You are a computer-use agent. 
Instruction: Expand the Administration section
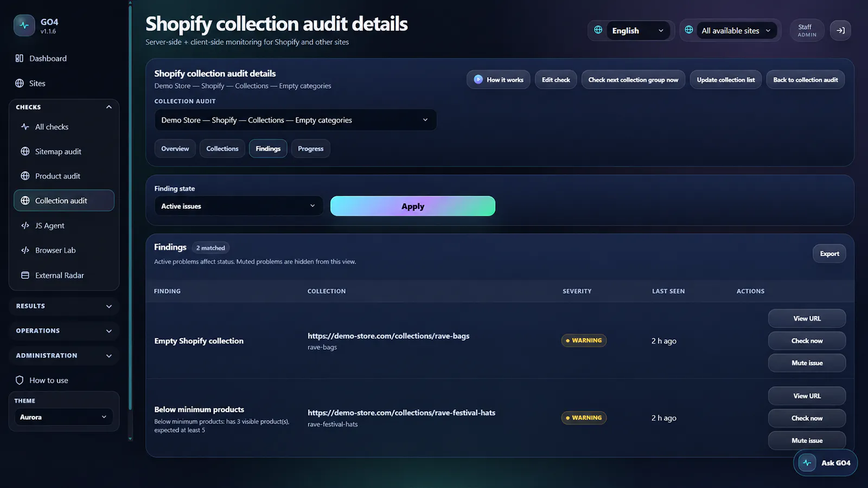[x=64, y=356]
